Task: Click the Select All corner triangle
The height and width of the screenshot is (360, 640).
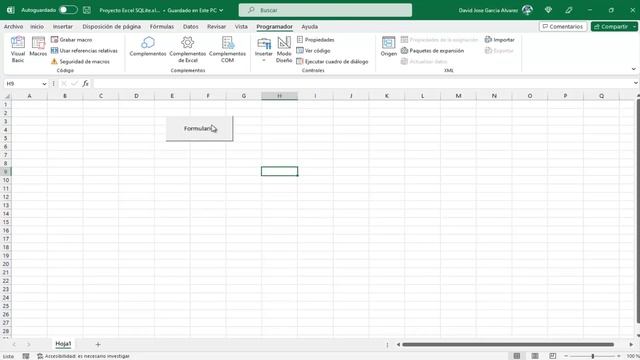Action: [7, 96]
